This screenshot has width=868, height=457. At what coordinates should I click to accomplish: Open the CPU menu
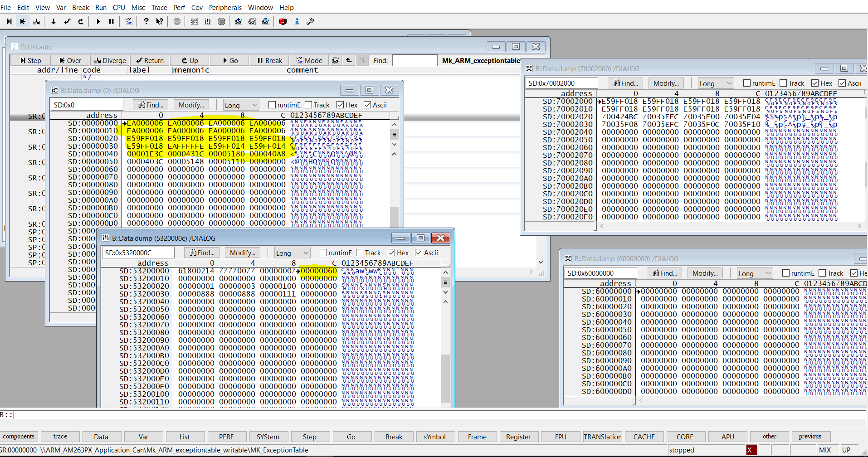(x=119, y=7)
